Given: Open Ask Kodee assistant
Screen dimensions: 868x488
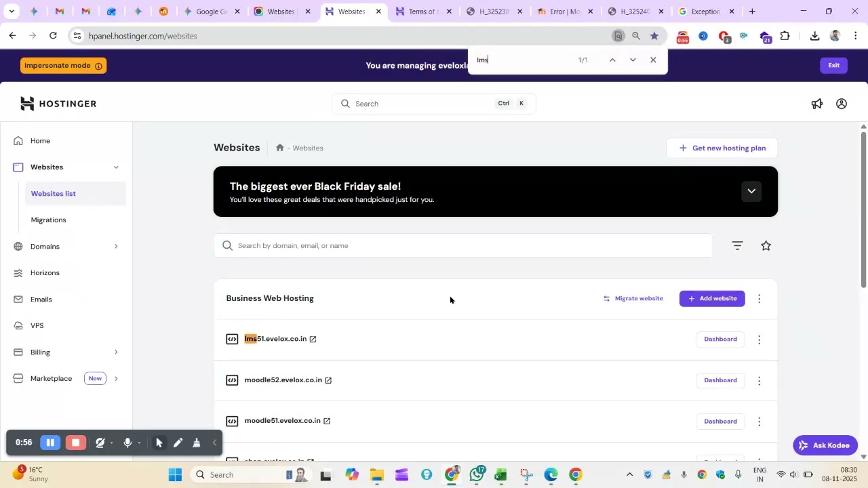Looking at the screenshot, I should [x=825, y=445].
